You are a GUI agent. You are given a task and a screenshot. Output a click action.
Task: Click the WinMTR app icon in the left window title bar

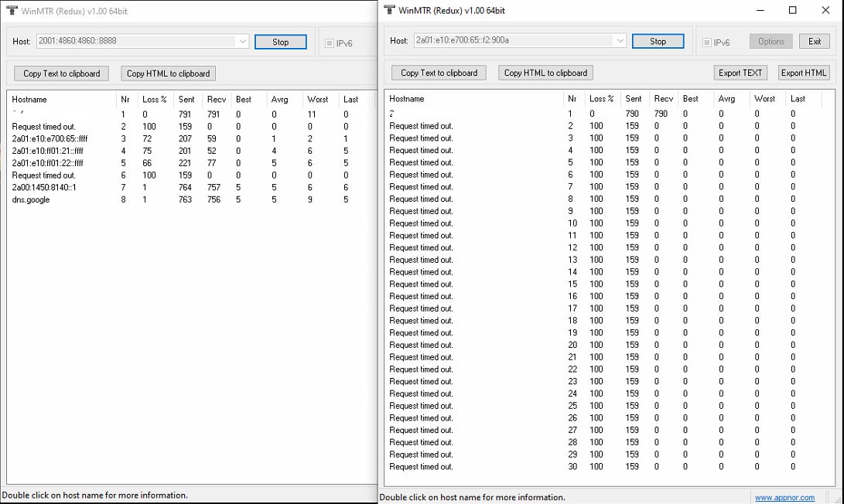pos(11,9)
